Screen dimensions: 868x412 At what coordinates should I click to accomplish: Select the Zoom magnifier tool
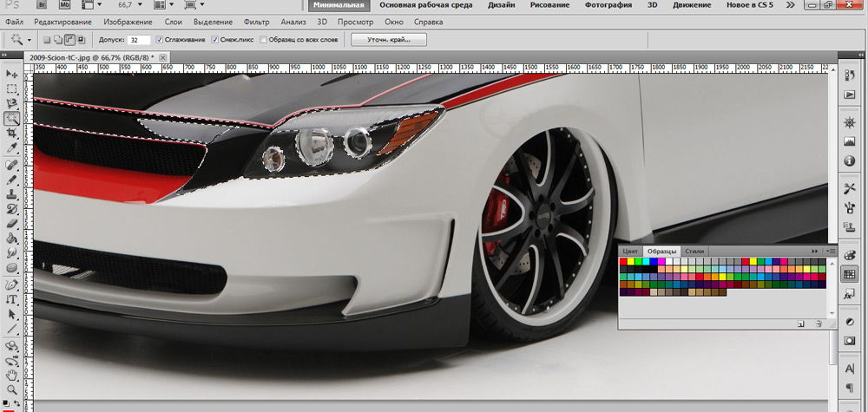click(x=12, y=390)
